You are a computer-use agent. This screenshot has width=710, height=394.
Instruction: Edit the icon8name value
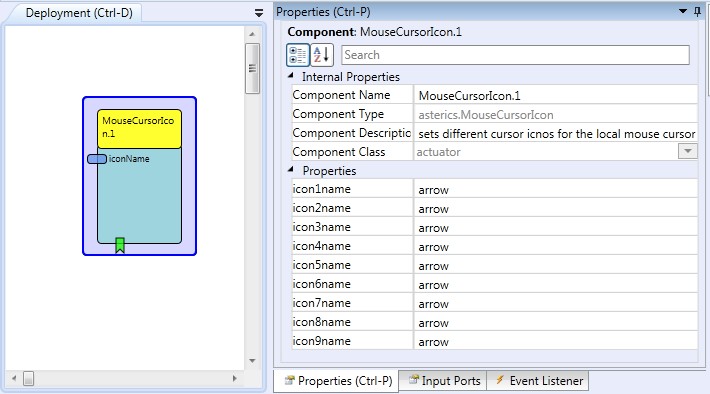555,323
